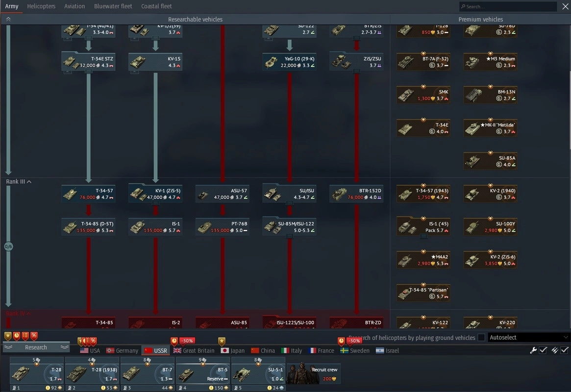Switch to the Helicopters tab
Image resolution: width=571 pixels, height=392 pixels.
point(41,6)
